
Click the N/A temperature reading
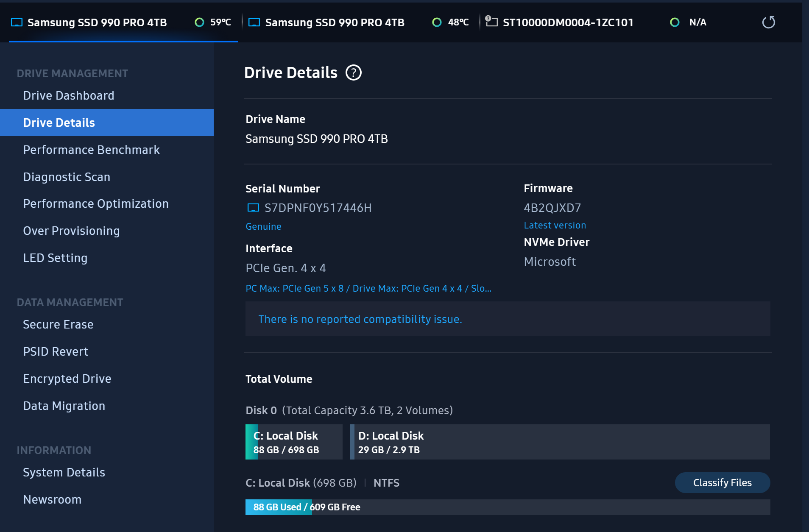pyautogui.click(x=697, y=22)
